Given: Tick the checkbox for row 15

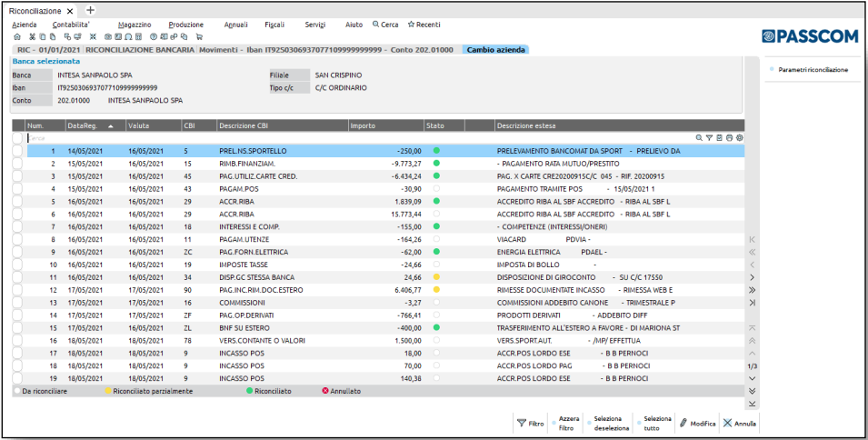Looking at the screenshot, I should pyautogui.click(x=17, y=328).
